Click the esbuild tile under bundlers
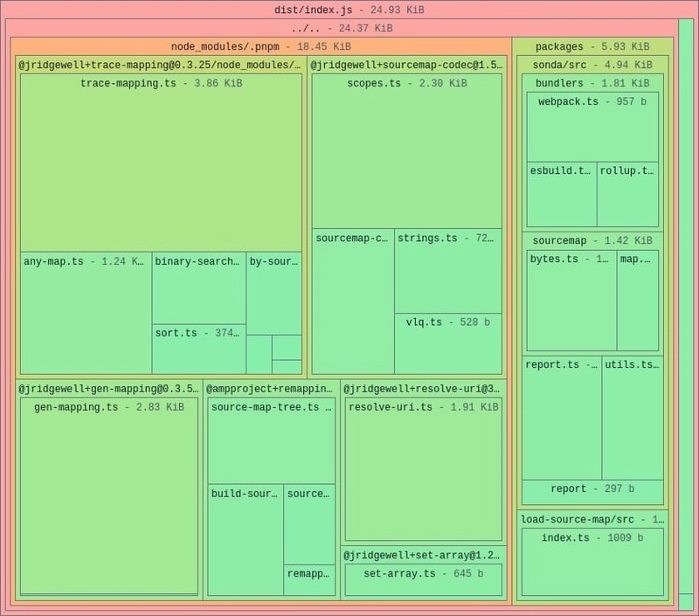Screen dimensions: 699x616 tap(561, 195)
